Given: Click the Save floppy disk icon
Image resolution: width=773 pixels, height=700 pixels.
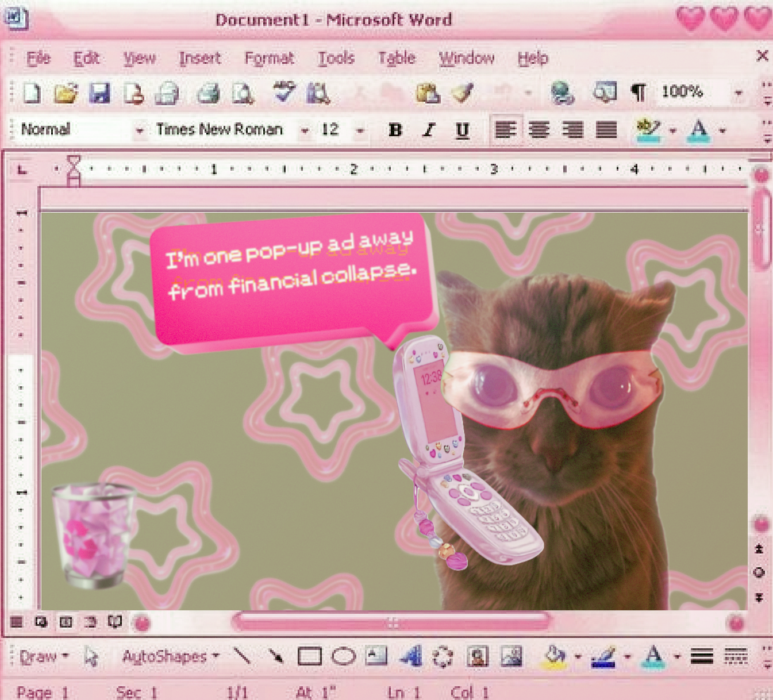Looking at the screenshot, I should click(x=99, y=93).
